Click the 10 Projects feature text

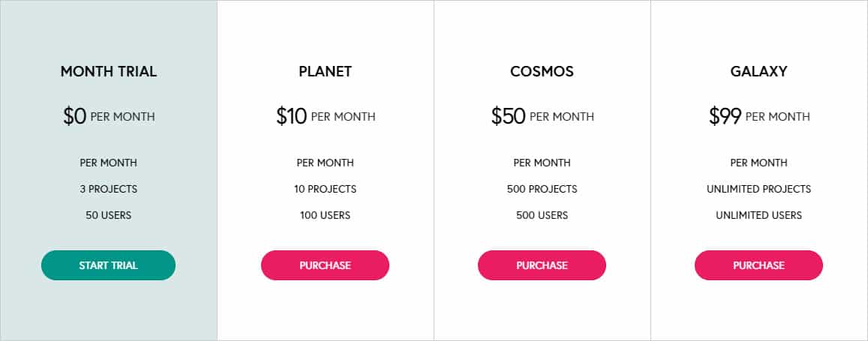coord(325,189)
